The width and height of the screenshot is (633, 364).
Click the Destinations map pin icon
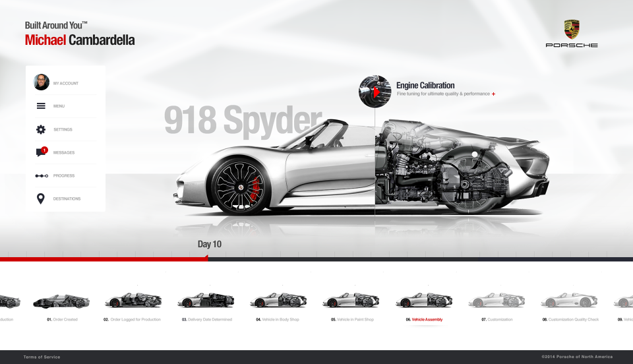click(40, 198)
